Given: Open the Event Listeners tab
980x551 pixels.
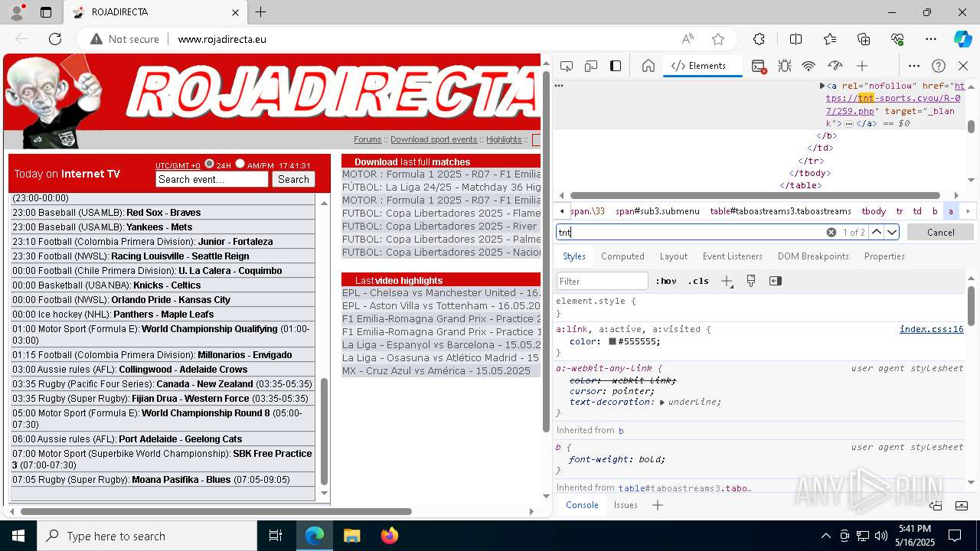Looking at the screenshot, I should [x=733, y=256].
